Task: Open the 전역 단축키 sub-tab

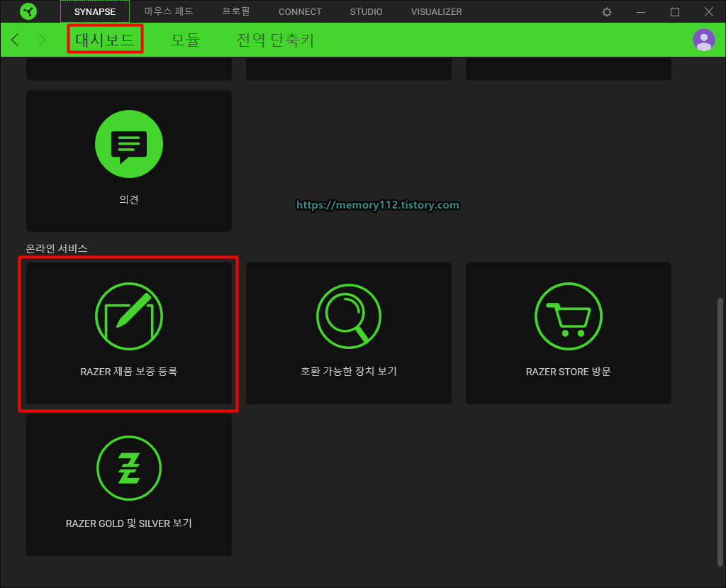Action: pyautogui.click(x=276, y=40)
